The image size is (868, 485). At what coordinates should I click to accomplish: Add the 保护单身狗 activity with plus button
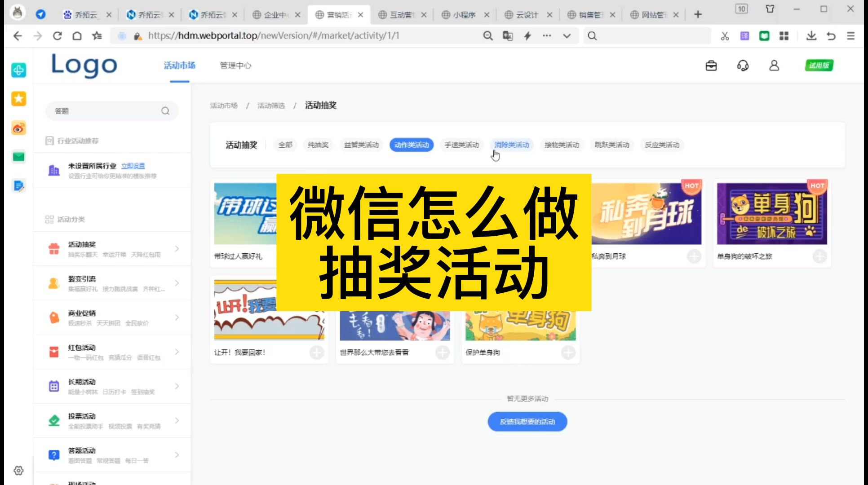pos(568,353)
